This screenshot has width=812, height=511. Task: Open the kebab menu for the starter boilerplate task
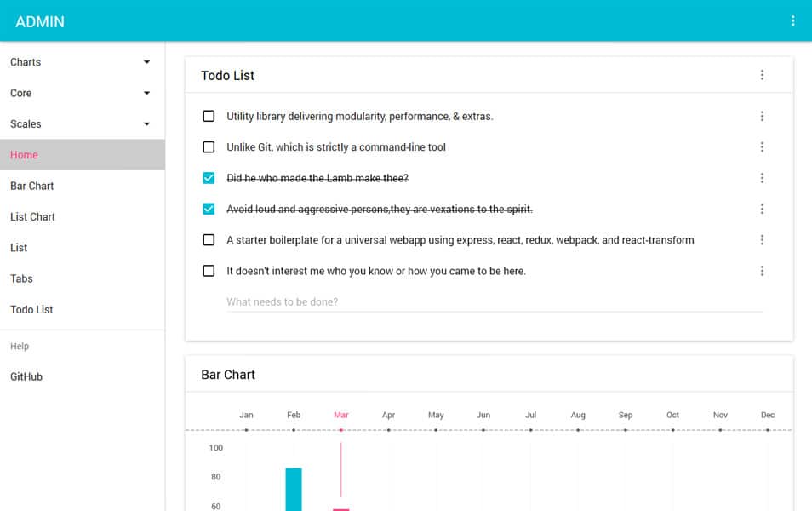(762, 239)
